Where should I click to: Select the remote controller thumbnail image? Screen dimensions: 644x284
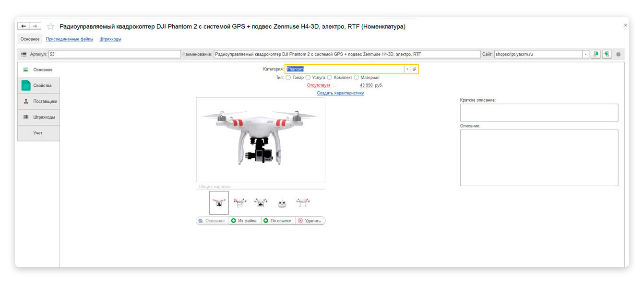point(282,203)
